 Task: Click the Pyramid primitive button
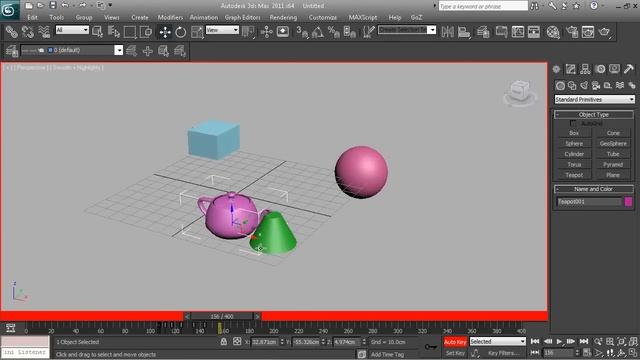click(613, 164)
